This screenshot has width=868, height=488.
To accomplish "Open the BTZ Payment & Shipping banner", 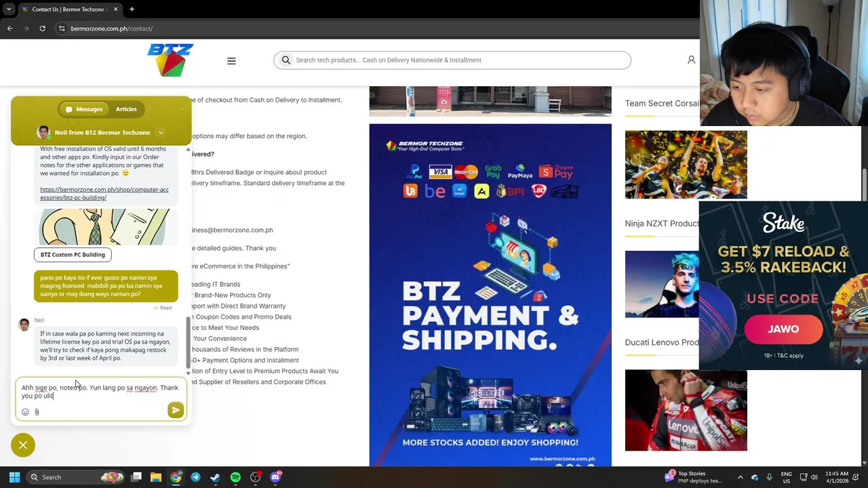I will (x=490, y=295).
